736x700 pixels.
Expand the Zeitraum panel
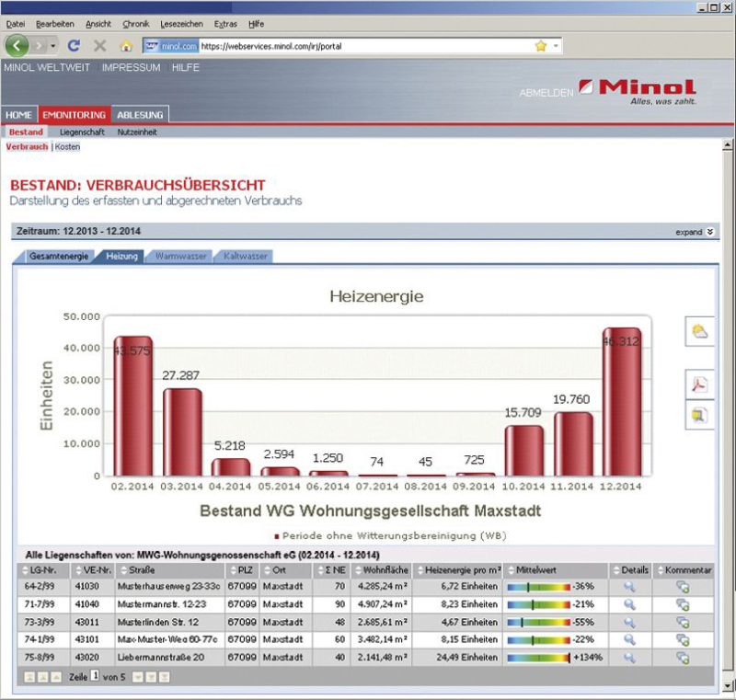(x=695, y=232)
